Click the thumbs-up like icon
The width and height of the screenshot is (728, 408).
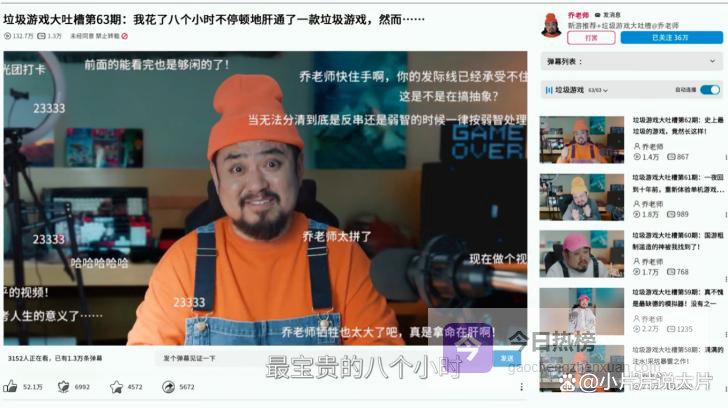pyautogui.click(x=10, y=387)
